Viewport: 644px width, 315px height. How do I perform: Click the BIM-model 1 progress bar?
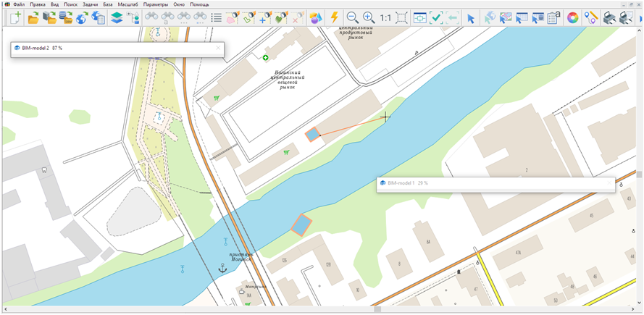tap(495, 184)
